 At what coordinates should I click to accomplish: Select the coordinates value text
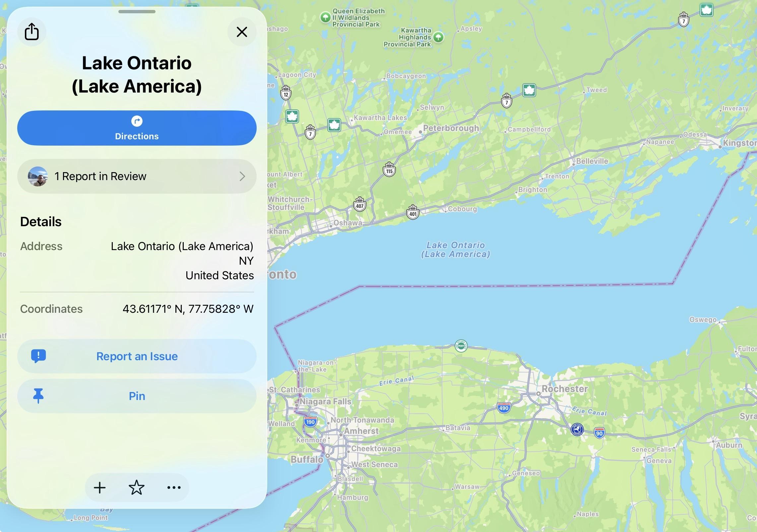pos(188,309)
